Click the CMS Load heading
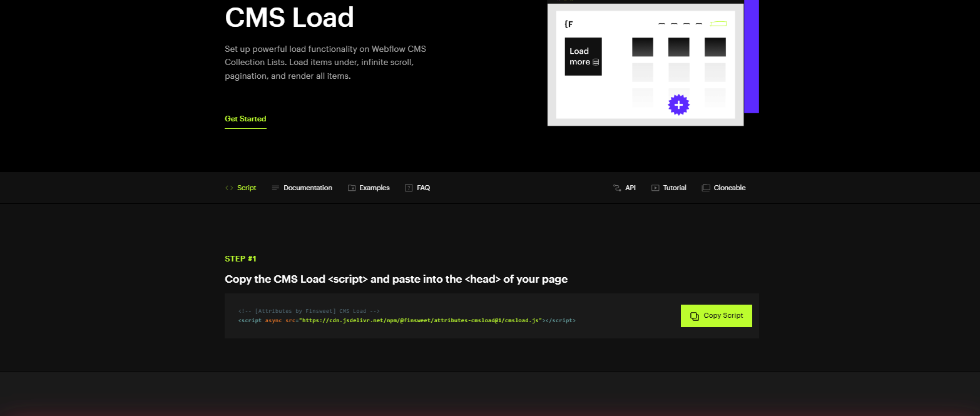 pyautogui.click(x=289, y=17)
